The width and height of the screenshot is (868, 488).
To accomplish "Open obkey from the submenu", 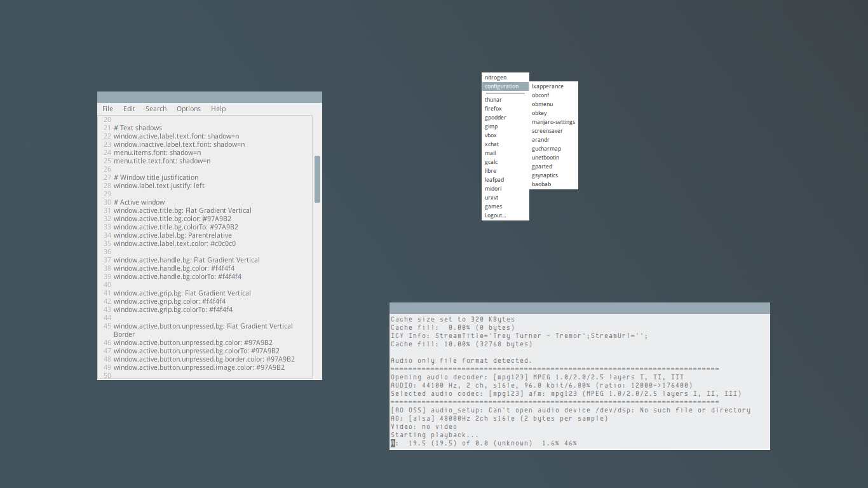I will (x=553, y=113).
